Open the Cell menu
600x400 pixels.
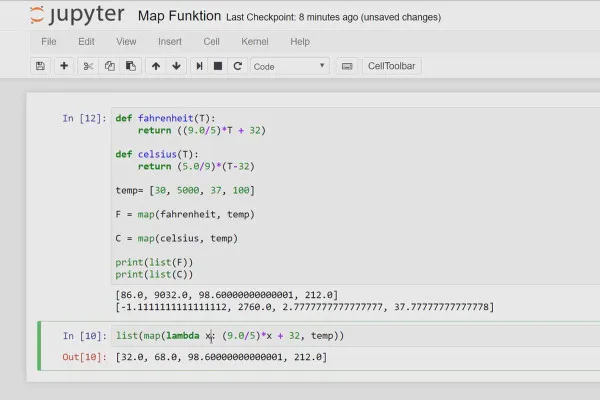tap(211, 42)
